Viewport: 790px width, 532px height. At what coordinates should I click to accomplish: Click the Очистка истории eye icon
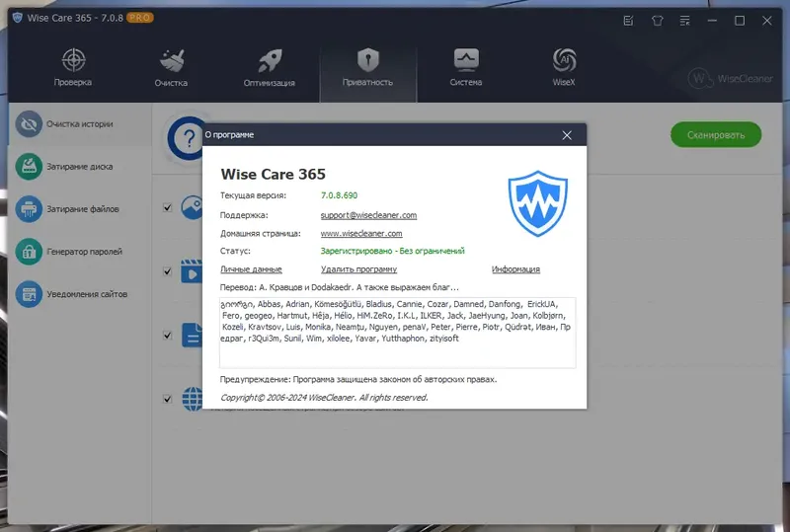point(29,124)
